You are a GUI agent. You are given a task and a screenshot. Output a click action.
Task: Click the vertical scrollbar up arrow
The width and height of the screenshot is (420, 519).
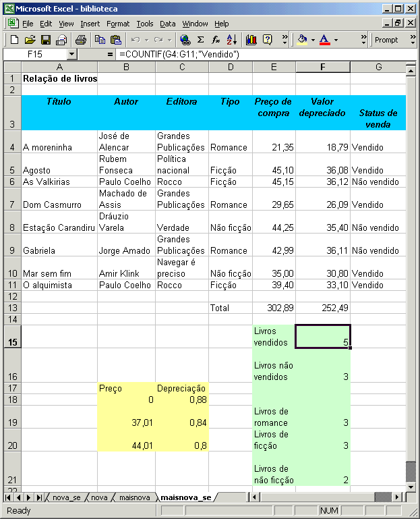(411, 70)
